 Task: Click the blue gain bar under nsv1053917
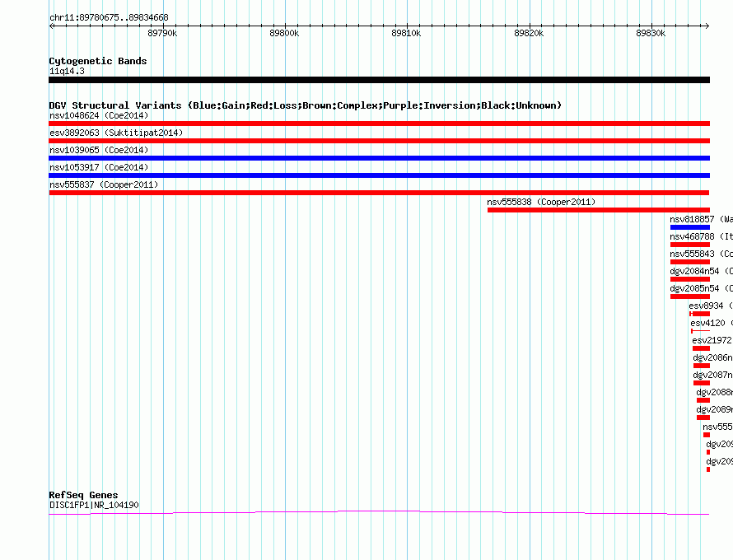[379, 175]
